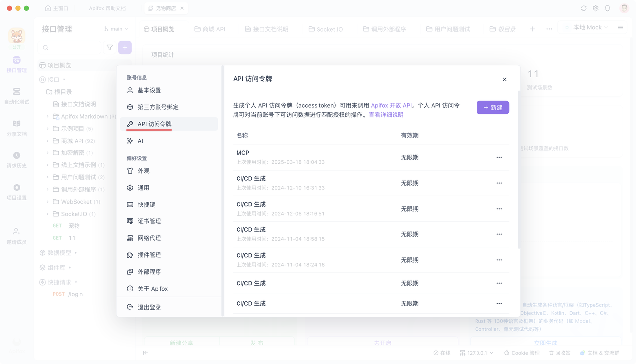Open 自动化测试 in the sidebar
Screen dimensions: 636x364
click(17, 96)
